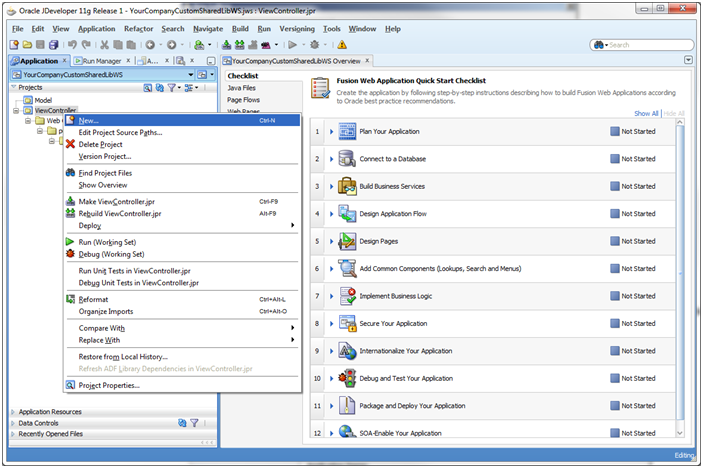Click the Copy toolbar icon
The image size is (703, 468).
(118, 45)
